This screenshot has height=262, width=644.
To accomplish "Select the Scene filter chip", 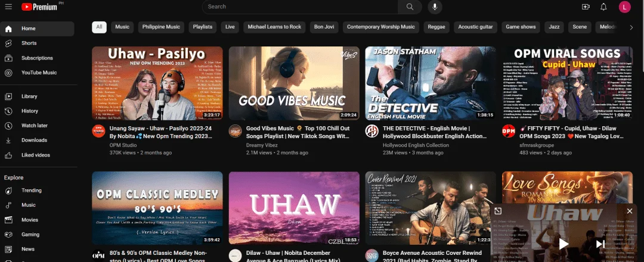I will pos(580,27).
